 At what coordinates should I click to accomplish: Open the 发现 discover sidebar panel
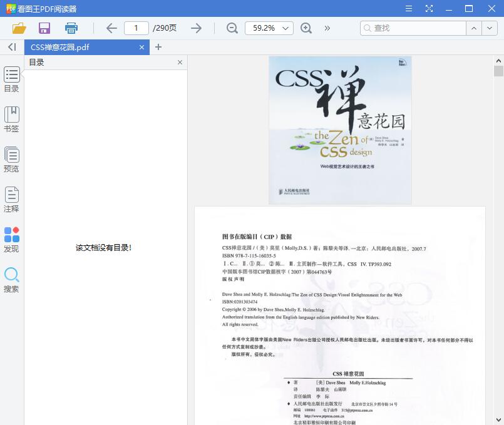11,240
